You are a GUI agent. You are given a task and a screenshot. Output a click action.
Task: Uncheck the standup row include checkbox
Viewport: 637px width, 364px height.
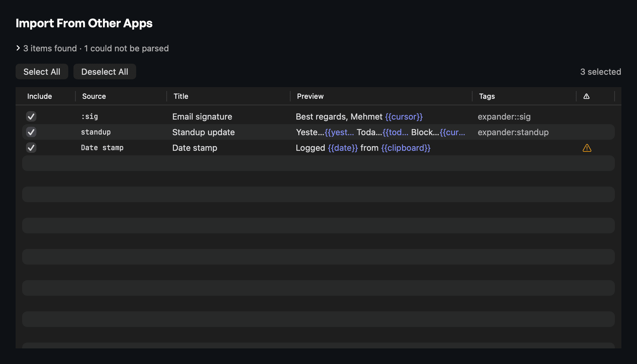(x=31, y=132)
